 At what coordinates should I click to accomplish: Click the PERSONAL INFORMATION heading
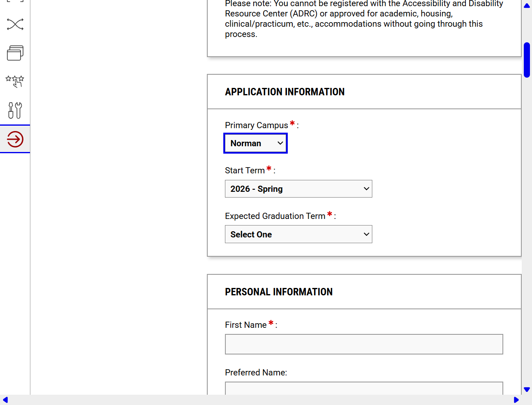279,292
